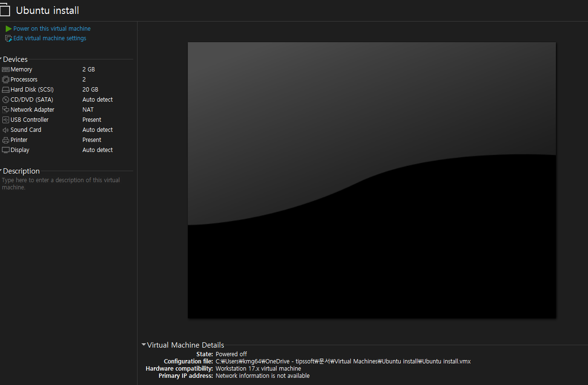The height and width of the screenshot is (385, 588).
Task: Select the Printer device label
Action: pyautogui.click(x=19, y=140)
